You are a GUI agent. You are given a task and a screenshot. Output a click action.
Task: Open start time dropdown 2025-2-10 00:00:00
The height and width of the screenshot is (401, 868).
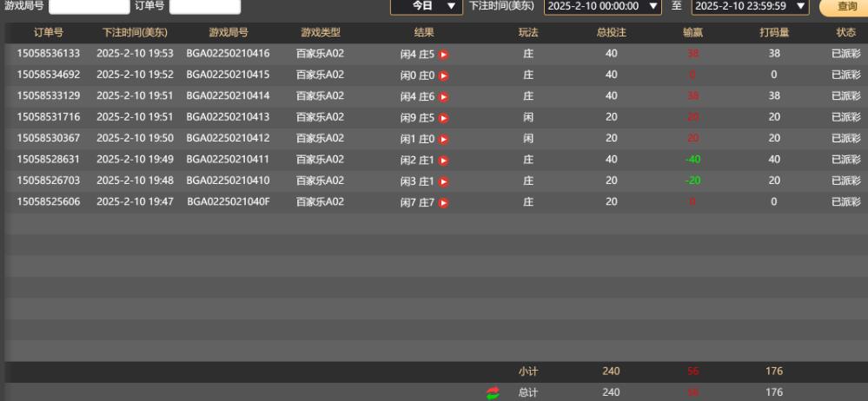[602, 6]
